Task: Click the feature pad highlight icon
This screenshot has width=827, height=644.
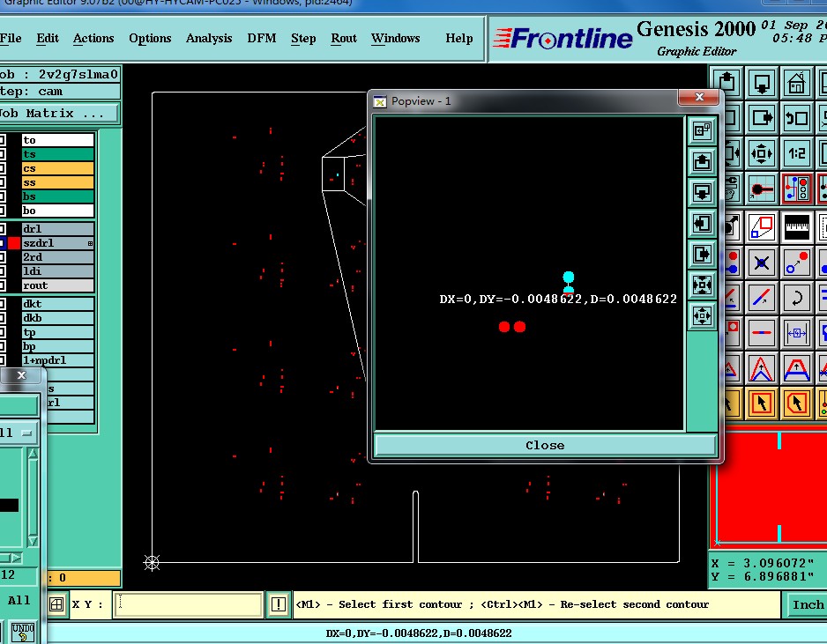Action: tap(762, 189)
